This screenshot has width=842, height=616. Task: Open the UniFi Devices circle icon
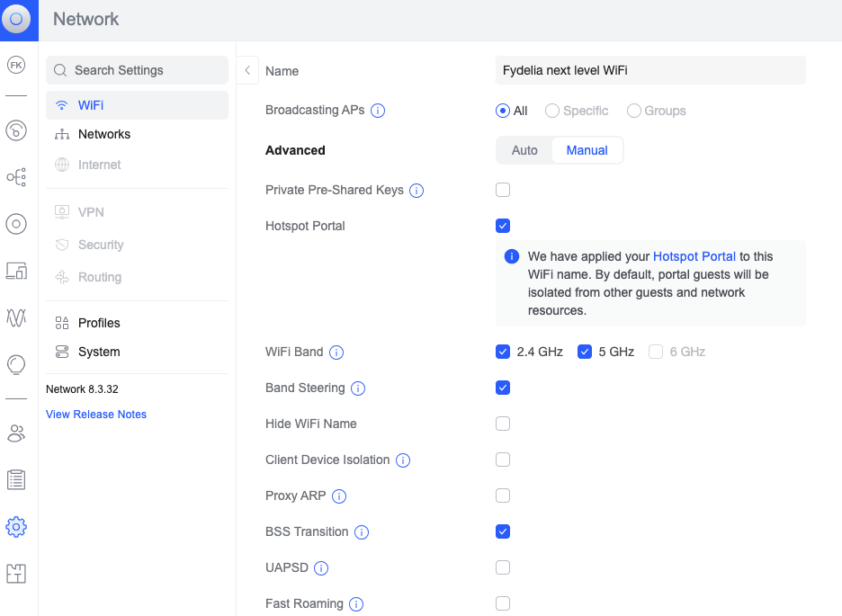[x=16, y=224]
